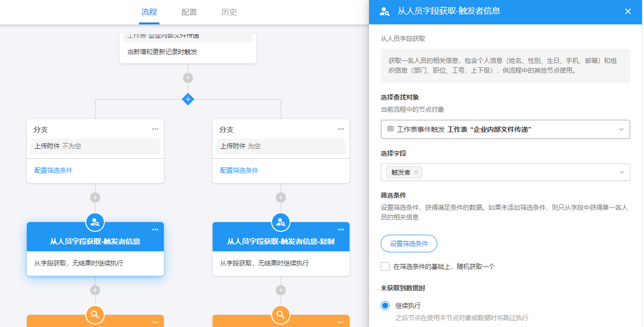Click 配置筛选条件 link in right branch

239,170
